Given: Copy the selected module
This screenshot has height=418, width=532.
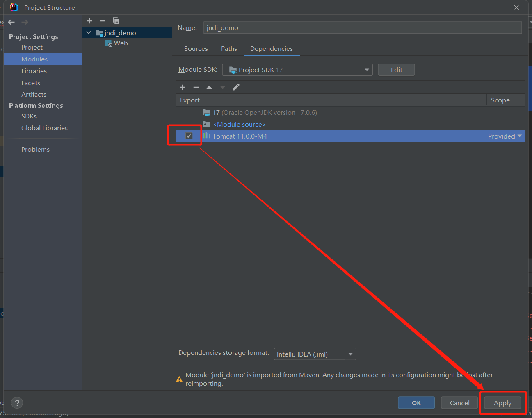Looking at the screenshot, I should (116, 21).
